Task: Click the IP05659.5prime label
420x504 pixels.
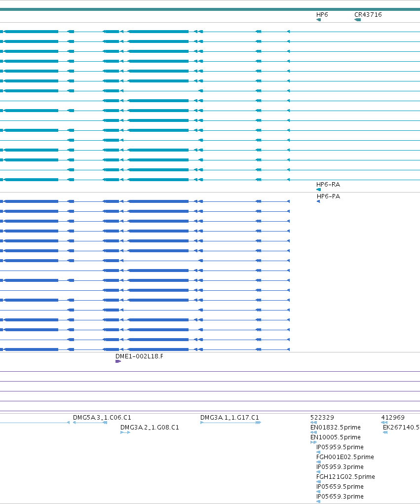Action: (340, 487)
